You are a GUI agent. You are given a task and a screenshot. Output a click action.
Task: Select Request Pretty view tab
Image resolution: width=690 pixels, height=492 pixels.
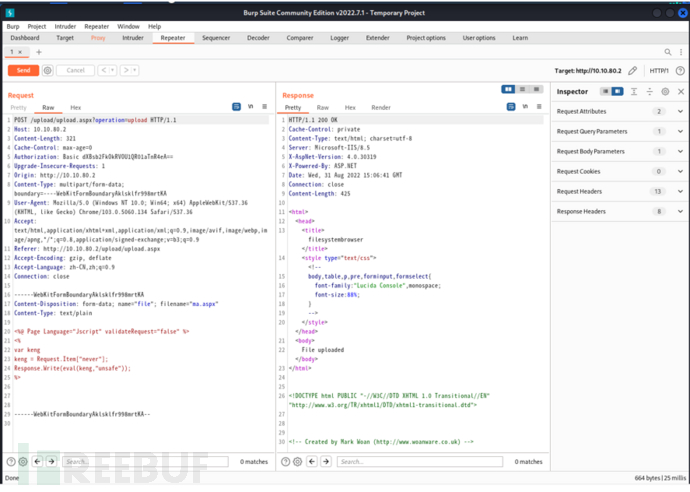pyautogui.click(x=18, y=107)
